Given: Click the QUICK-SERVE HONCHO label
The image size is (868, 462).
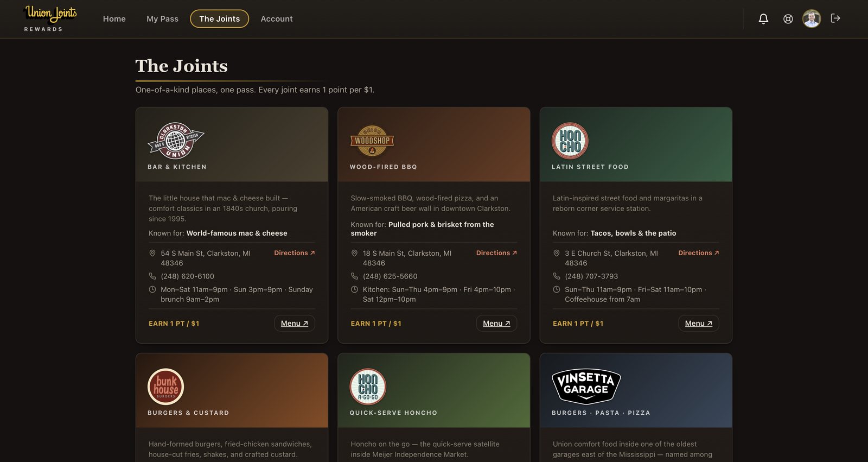Looking at the screenshot, I should (x=393, y=413).
